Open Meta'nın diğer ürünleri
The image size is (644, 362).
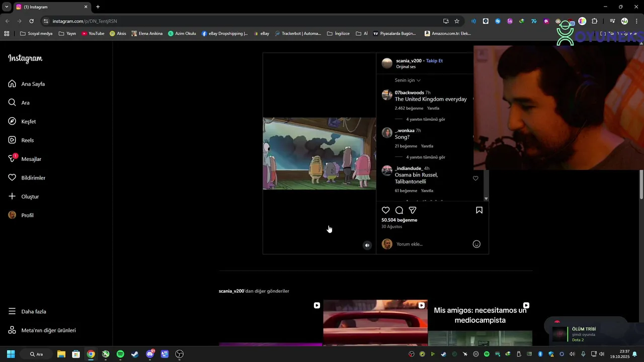coord(42,330)
